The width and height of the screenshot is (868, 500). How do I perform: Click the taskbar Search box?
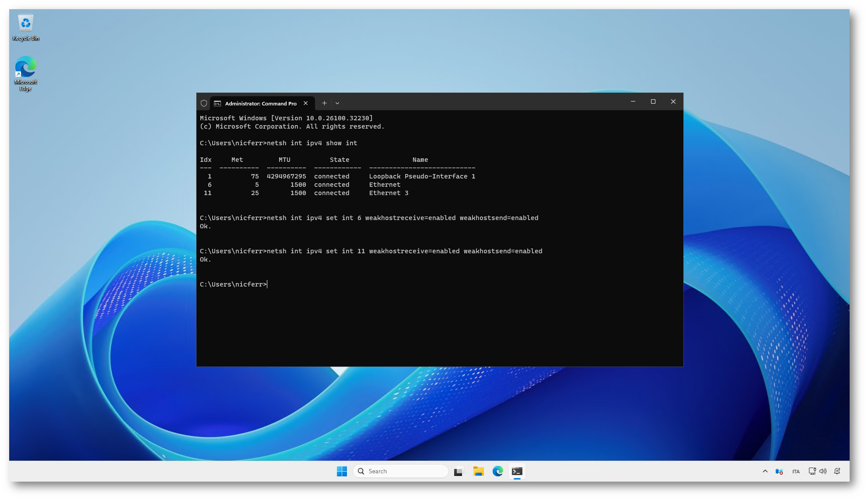click(x=400, y=471)
